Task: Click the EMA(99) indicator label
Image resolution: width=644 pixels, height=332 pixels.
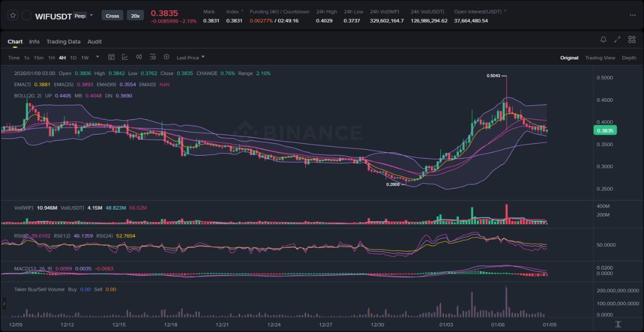Action: click(x=106, y=85)
